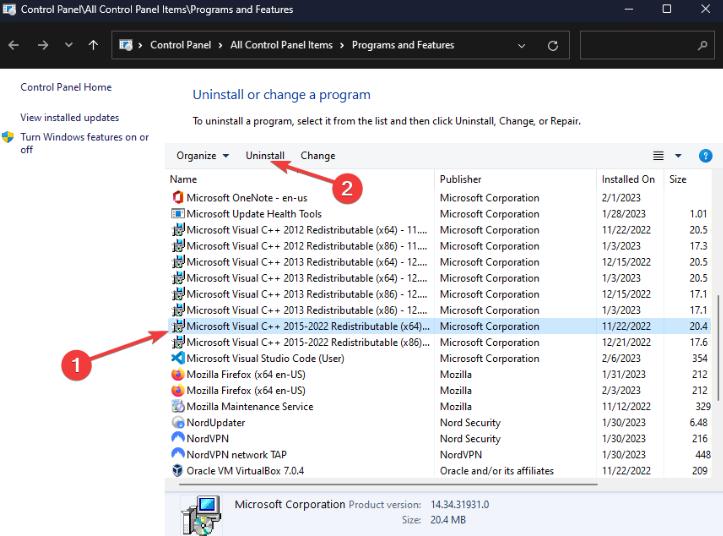This screenshot has height=536, width=723.
Task: Open Control Panel Home link
Action: [66, 87]
